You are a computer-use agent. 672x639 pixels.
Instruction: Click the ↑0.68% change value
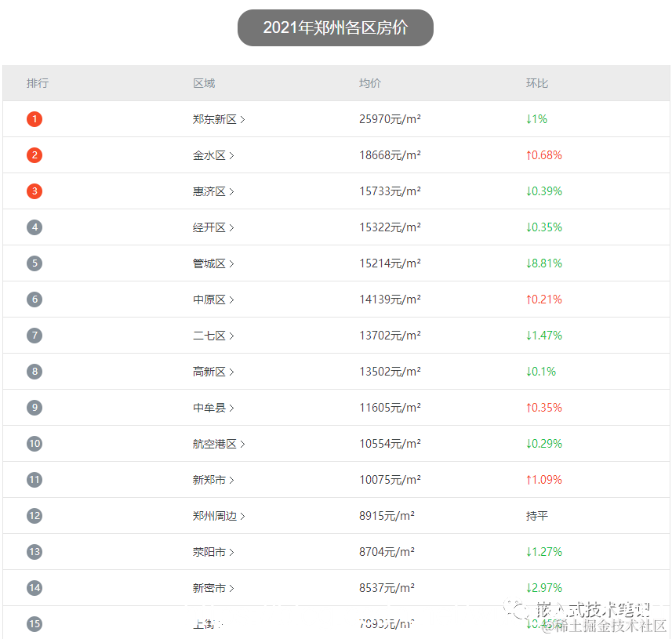(544, 155)
